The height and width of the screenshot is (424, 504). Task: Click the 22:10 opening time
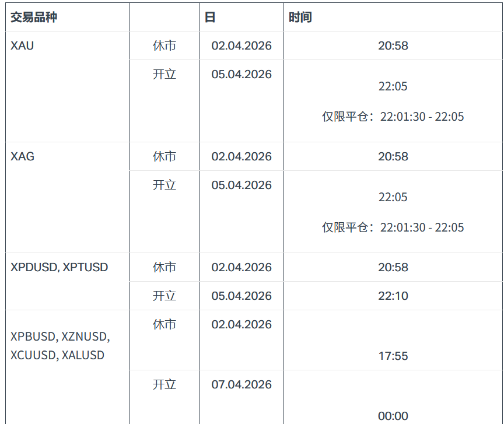tap(393, 296)
